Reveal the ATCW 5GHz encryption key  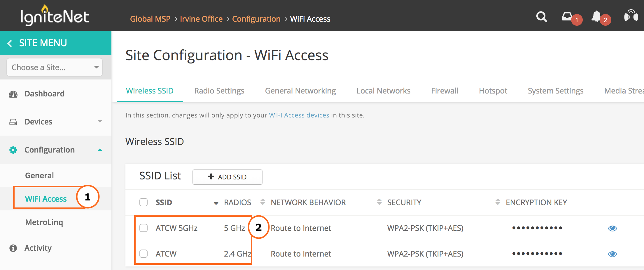coord(612,228)
